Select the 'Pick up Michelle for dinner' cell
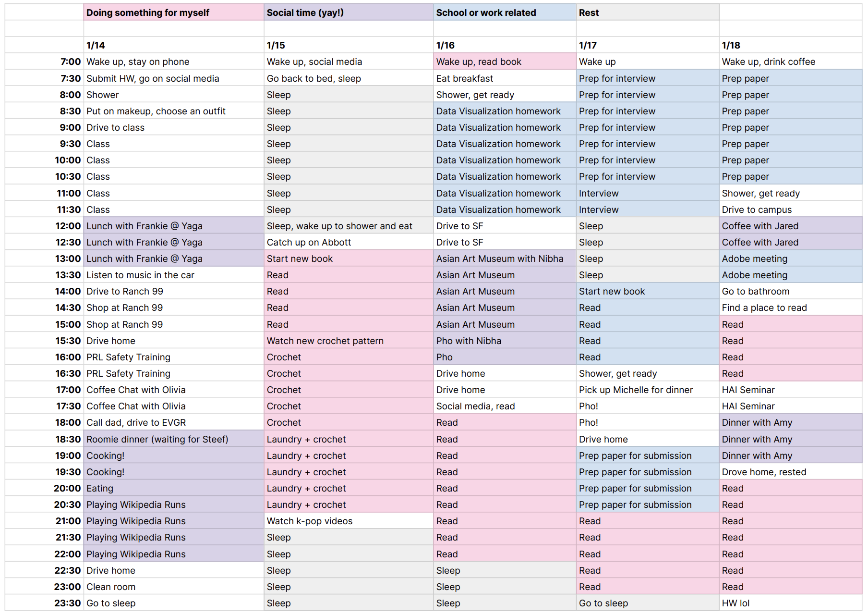868x615 pixels. (647, 390)
